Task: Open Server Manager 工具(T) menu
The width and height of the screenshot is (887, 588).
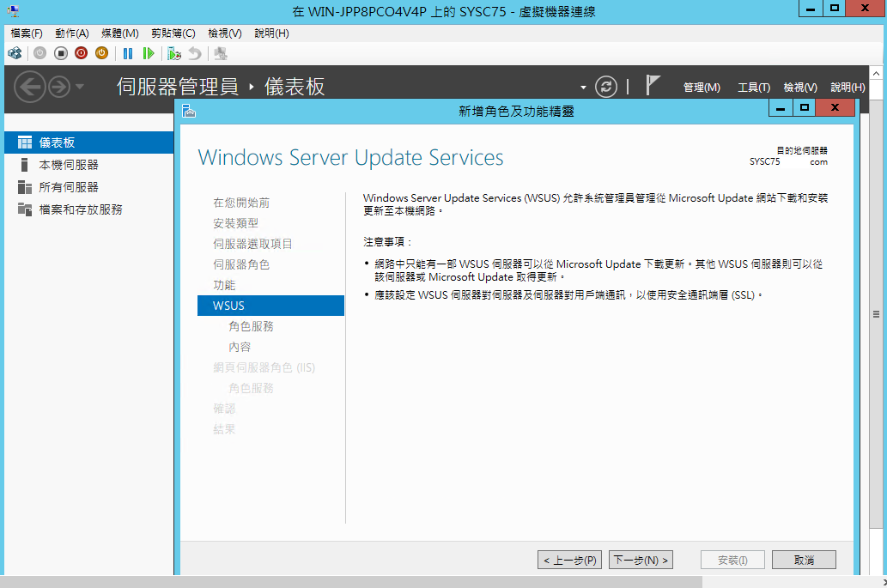Action: pyautogui.click(x=754, y=87)
